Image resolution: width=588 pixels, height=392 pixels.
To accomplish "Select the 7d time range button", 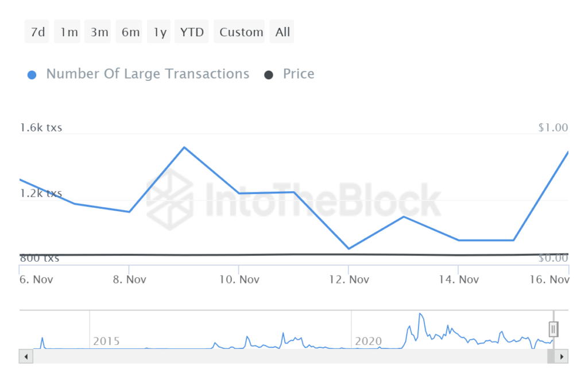I will click(x=37, y=32).
